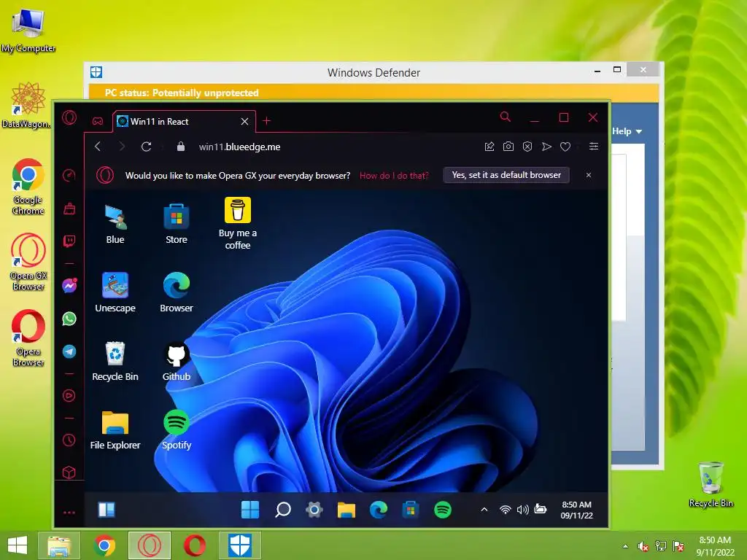747x560 pixels.
Task: Add page to bookmarks heart icon
Action: pos(565,147)
